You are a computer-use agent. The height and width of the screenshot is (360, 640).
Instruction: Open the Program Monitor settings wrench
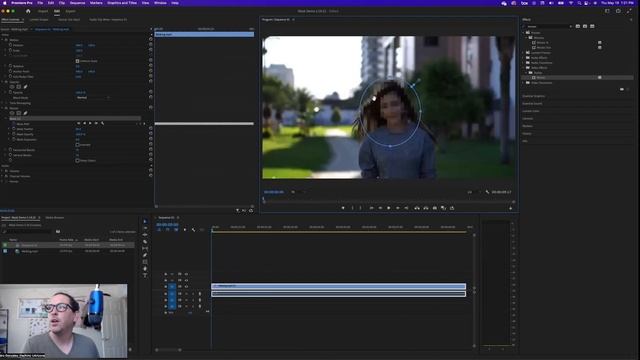point(487,192)
